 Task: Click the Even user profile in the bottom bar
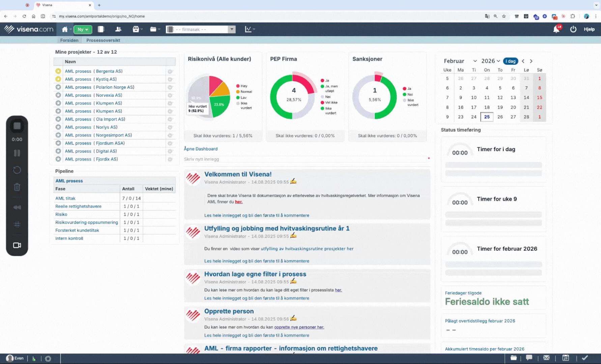point(15,358)
